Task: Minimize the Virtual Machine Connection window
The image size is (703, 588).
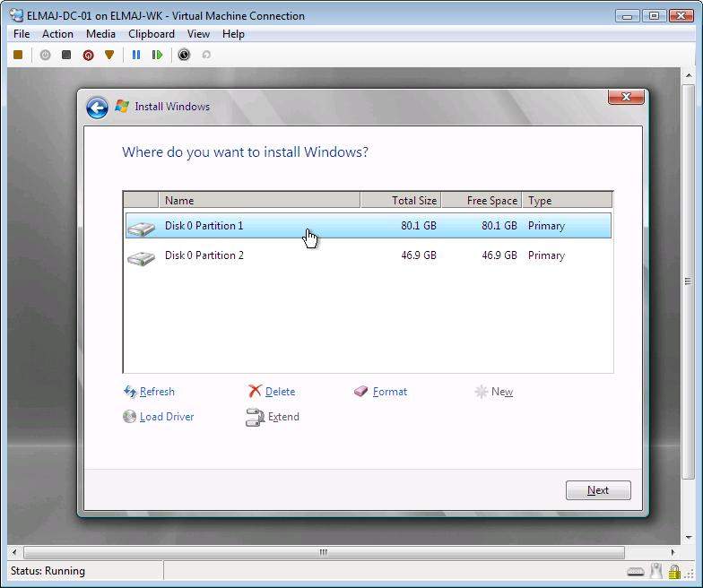Action: 628,16
